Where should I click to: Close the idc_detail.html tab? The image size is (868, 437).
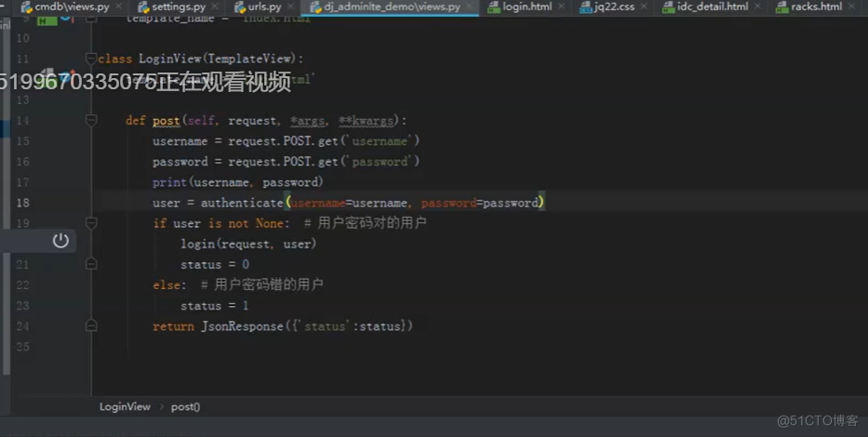click(757, 7)
